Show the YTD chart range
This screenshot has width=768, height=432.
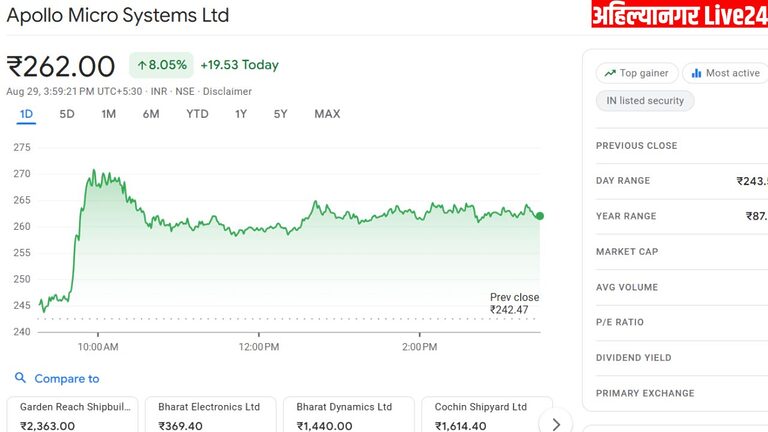[x=197, y=114]
